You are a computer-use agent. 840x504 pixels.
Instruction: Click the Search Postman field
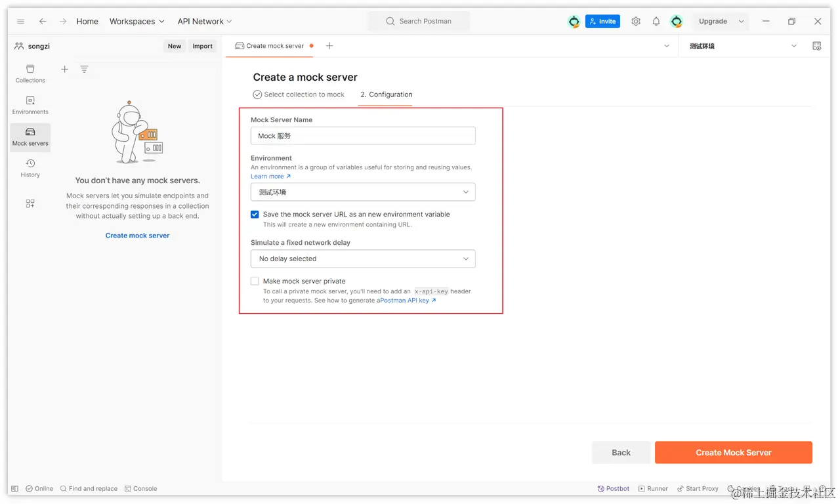point(419,21)
